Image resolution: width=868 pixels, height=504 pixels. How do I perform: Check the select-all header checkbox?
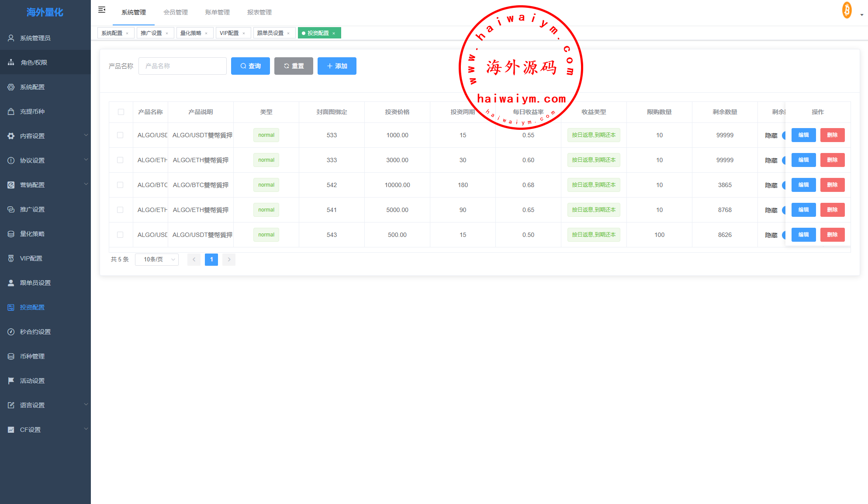[x=121, y=112]
